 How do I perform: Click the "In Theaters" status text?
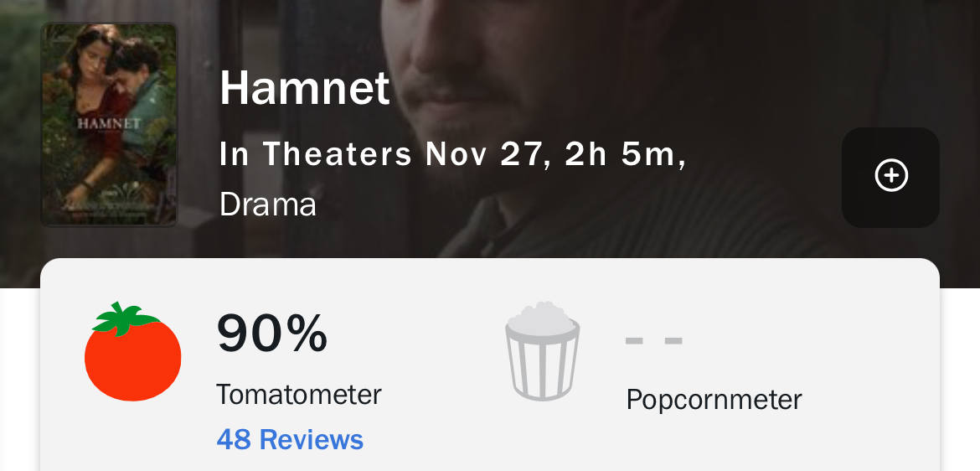pyautogui.click(x=316, y=154)
